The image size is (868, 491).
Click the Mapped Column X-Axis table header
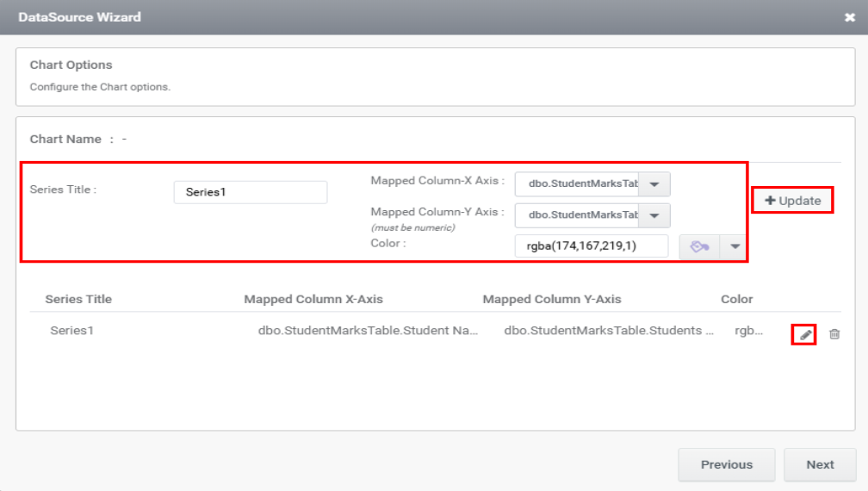pos(313,299)
